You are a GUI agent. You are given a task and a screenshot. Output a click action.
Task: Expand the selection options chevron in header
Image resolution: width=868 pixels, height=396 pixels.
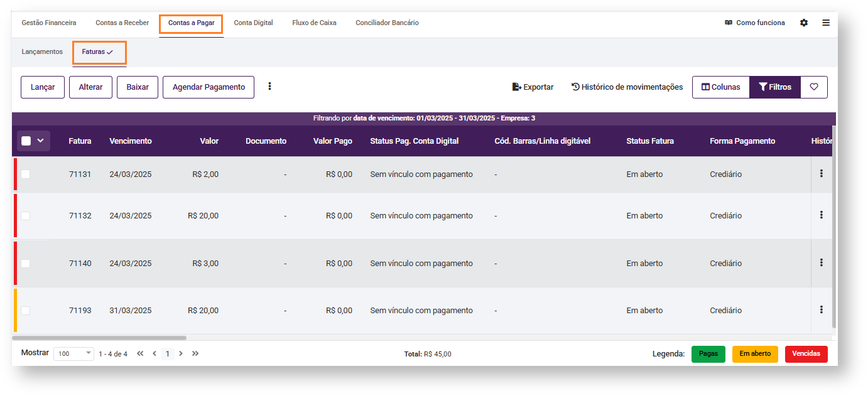[41, 141]
